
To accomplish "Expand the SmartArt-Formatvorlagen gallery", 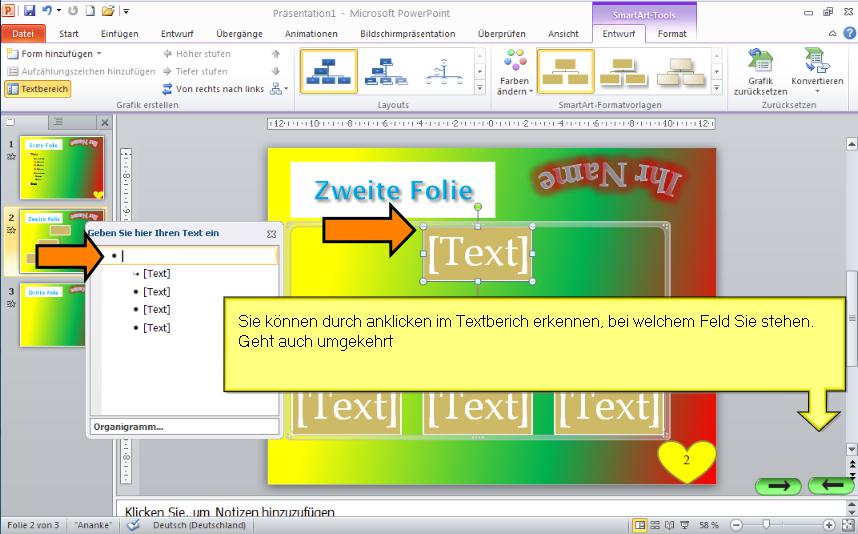I will pos(717,89).
